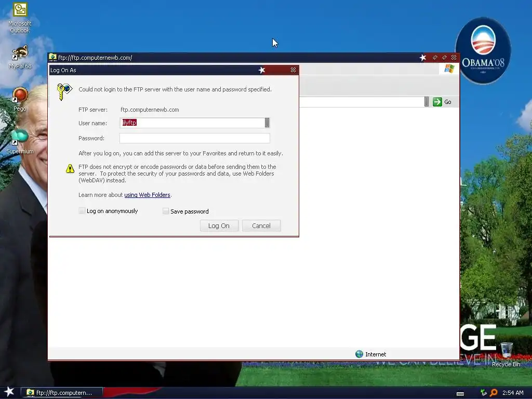Open the address bar dropdown arrow
Viewport: 532px width, 399px height.
tap(427, 101)
